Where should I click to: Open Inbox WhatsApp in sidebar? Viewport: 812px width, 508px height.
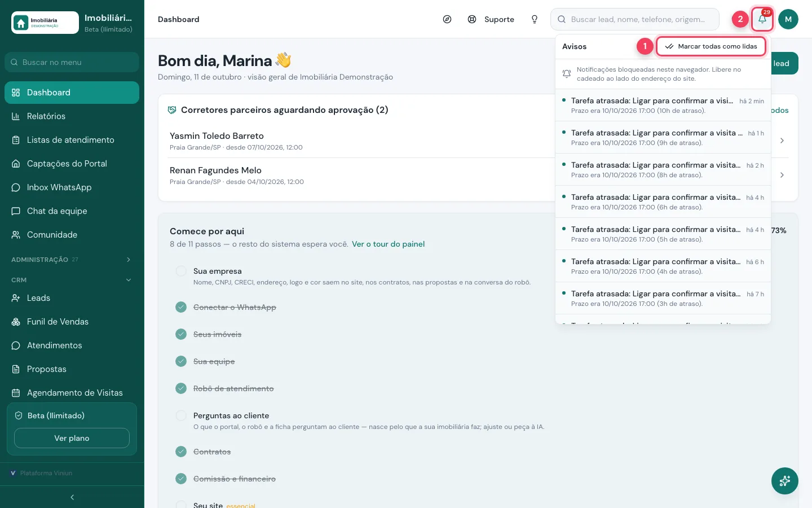click(72, 187)
